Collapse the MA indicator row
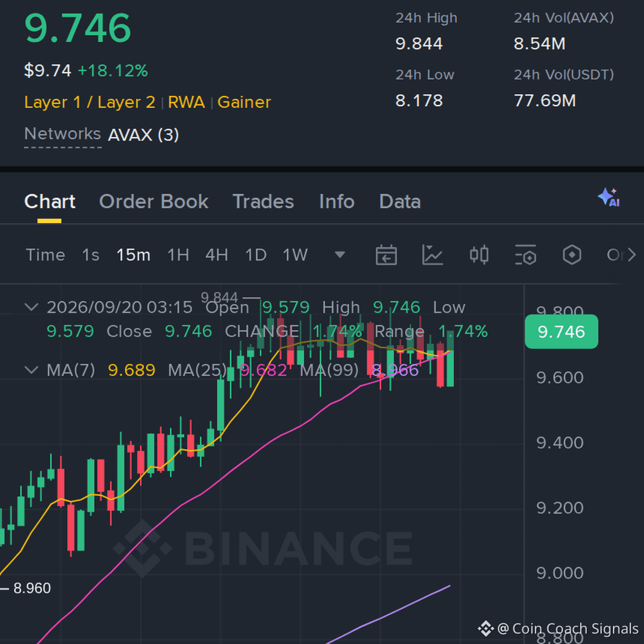Viewport: 644px width, 644px height. 32,370
